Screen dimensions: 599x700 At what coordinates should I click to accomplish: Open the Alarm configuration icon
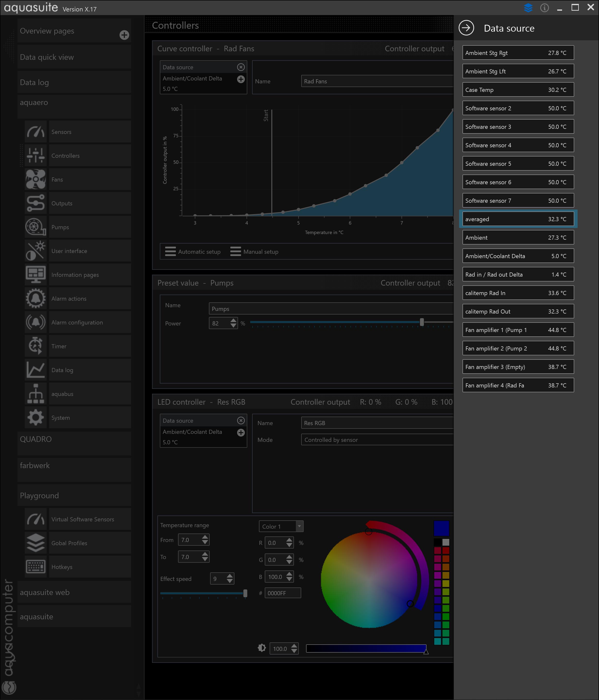click(x=35, y=322)
